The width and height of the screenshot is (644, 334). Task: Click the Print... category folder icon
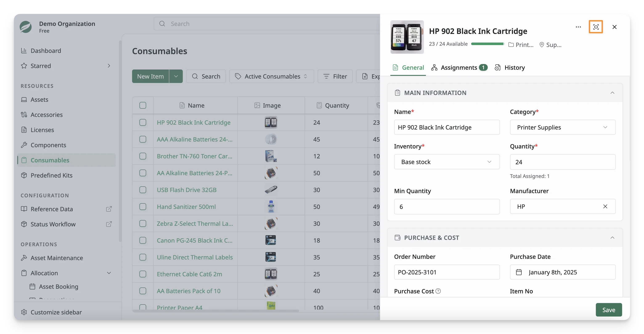[x=511, y=45]
